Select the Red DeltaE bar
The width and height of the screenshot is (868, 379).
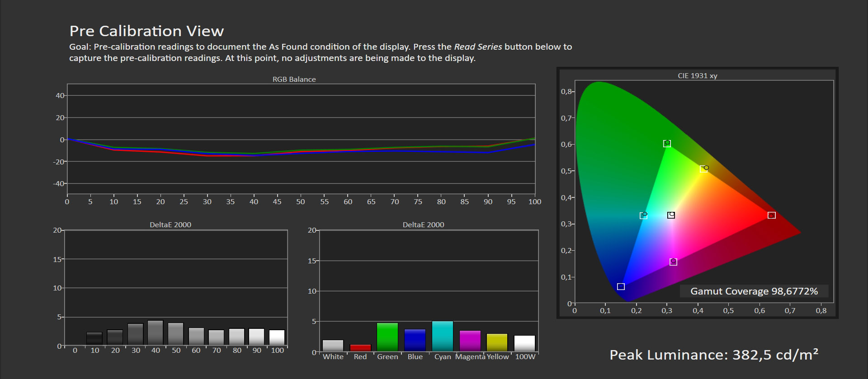tap(360, 348)
